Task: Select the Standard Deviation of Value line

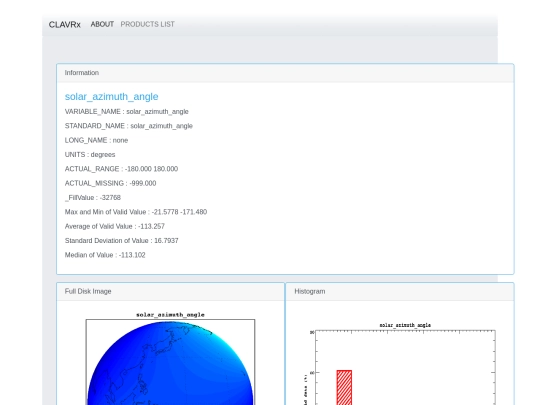Action: (x=122, y=241)
